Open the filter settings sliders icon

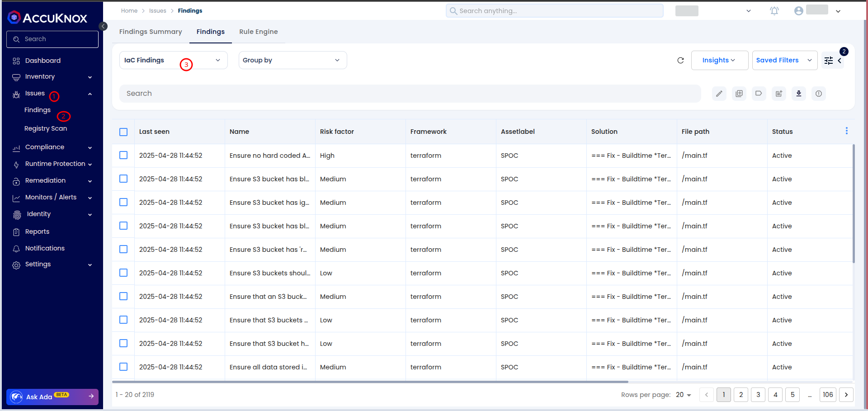(x=829, y=61)
